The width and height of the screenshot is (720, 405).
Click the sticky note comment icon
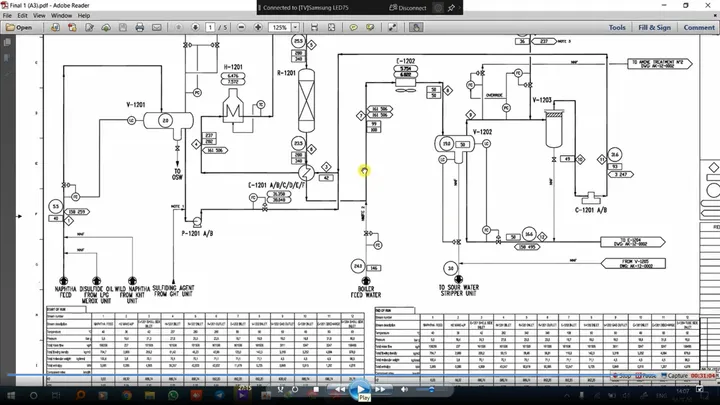coord(353,28)
